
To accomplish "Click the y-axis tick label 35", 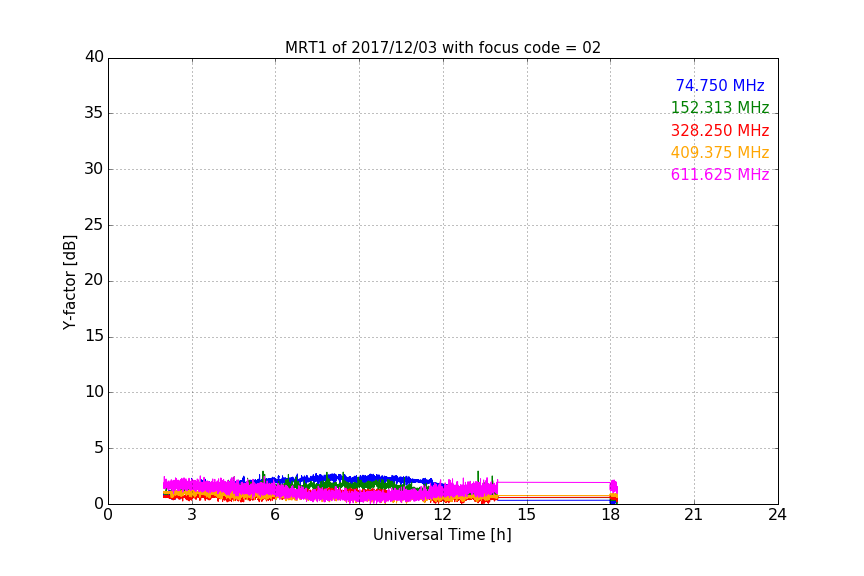I will coord(94,113).
